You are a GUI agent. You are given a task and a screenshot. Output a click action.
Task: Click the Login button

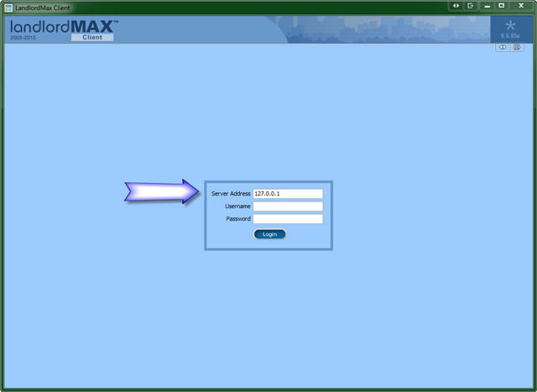(270, 234)
